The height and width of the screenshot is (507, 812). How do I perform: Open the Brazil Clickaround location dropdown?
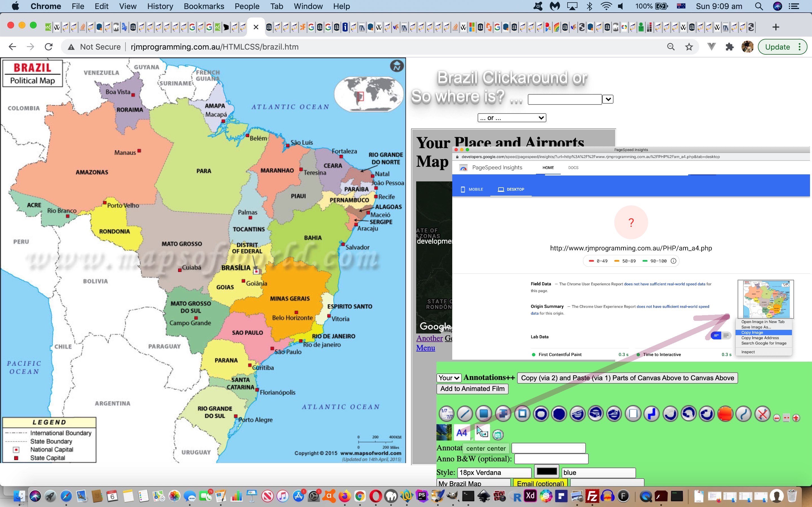[x=608, y=98]
